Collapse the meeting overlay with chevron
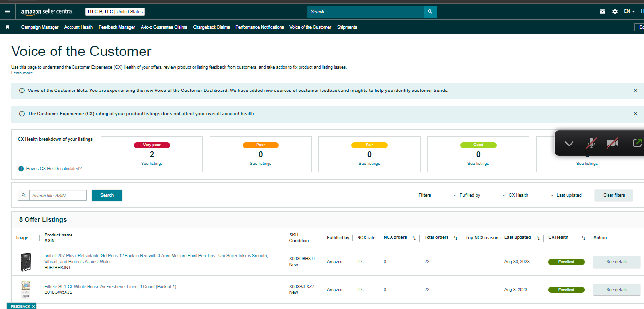Image resolution: width=644 pixels, height=309 pixels. [569, 144]
